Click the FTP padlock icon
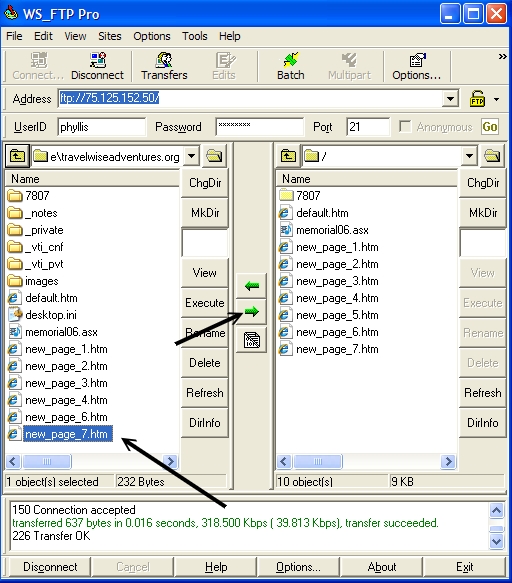Image resolution: width=512 pixels, height=583 pixels. pyautogui.click(x=477, y=99)
